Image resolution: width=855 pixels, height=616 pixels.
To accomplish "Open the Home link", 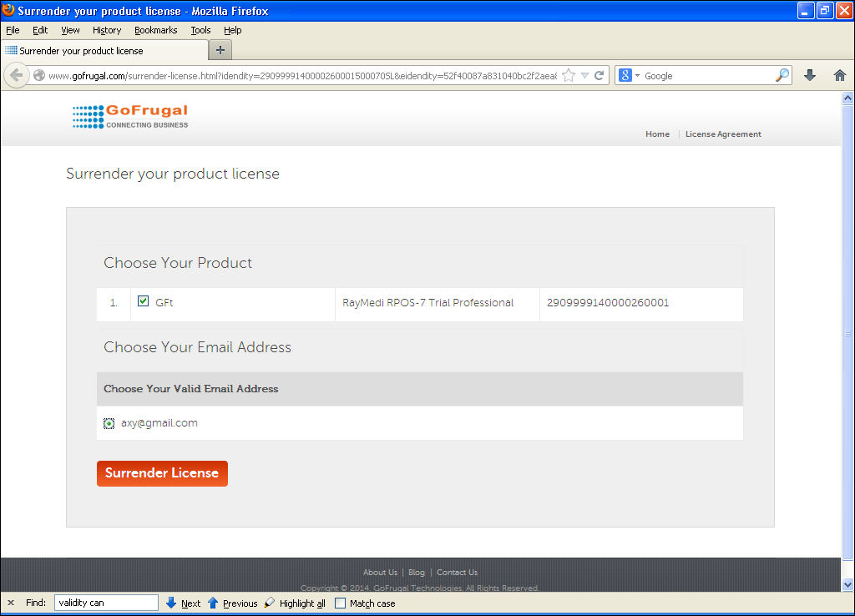I will pyautogui.click(x=657, y=134).
